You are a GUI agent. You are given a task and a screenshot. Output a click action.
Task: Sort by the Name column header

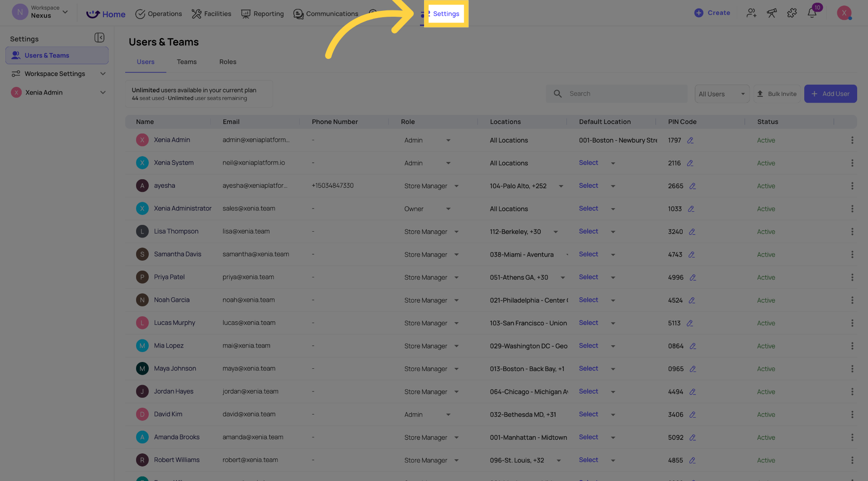[145, 122]
